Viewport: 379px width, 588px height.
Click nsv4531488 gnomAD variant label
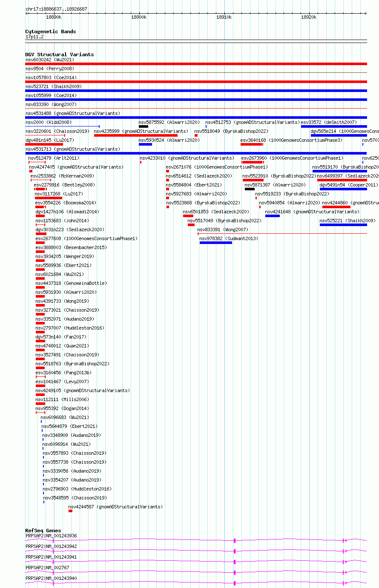(x=72, y=113)
